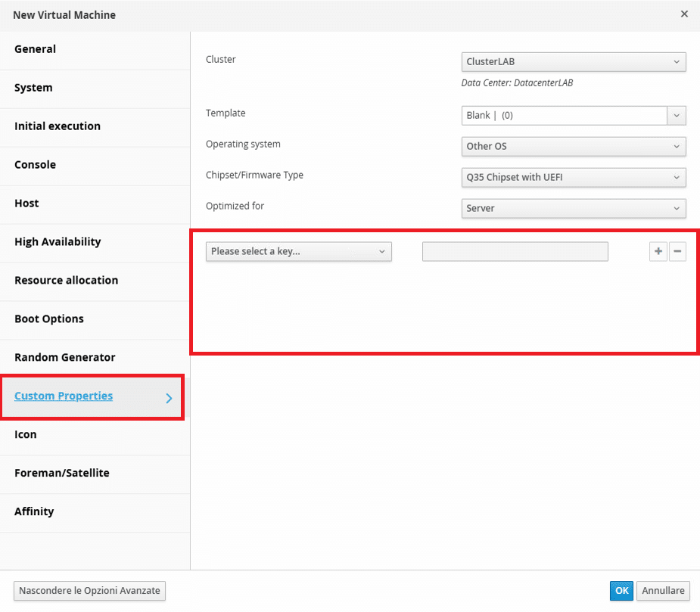
Task: Click the minus icon to remove property
Action: point(677,251)
